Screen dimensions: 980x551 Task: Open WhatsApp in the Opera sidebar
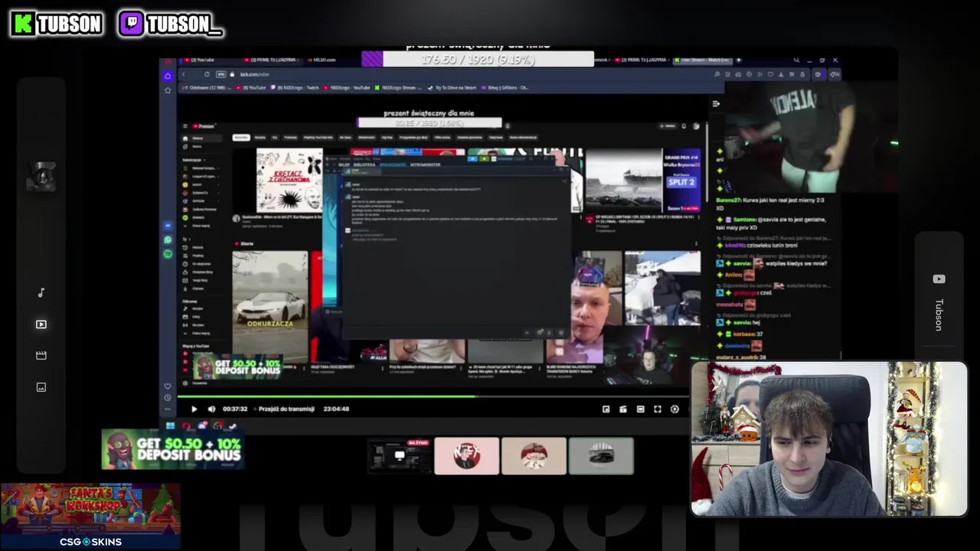point(168,240)
